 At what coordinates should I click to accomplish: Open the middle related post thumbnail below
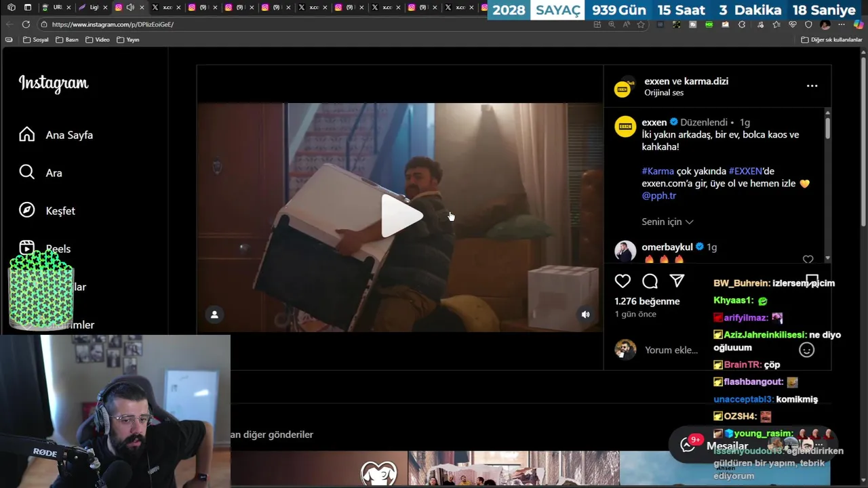(x=513, y=468)
